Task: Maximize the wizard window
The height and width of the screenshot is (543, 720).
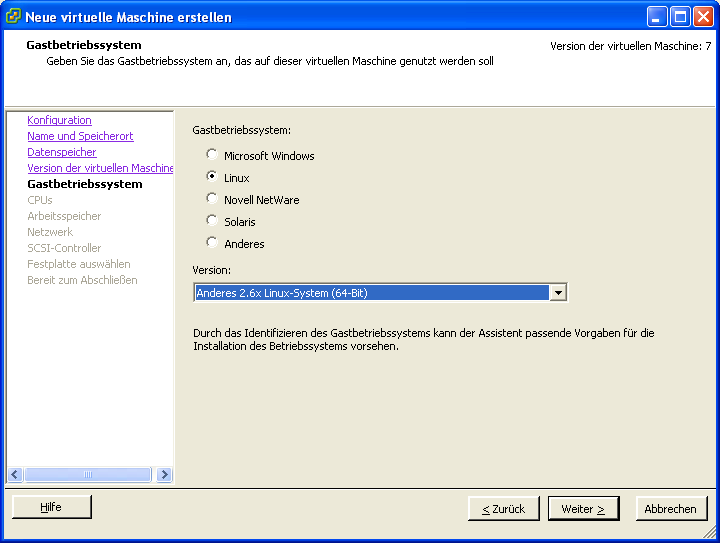Action: 680,17
